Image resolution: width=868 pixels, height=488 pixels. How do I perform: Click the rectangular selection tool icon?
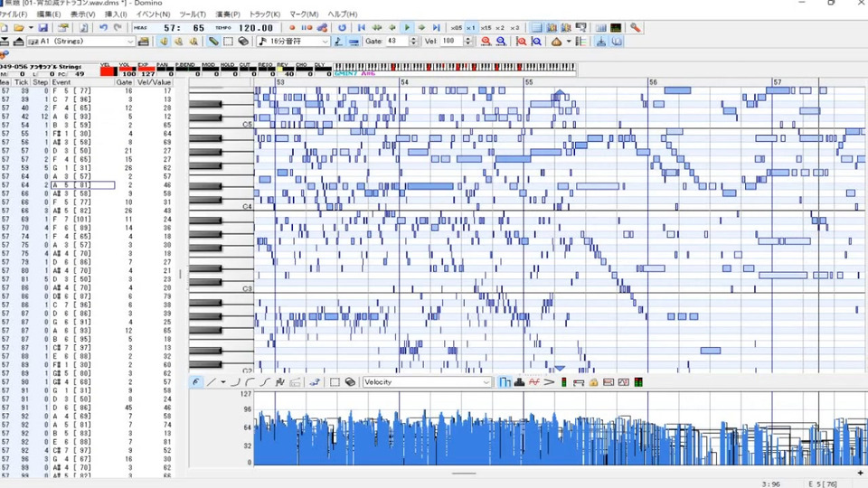[x=229, y=42]
